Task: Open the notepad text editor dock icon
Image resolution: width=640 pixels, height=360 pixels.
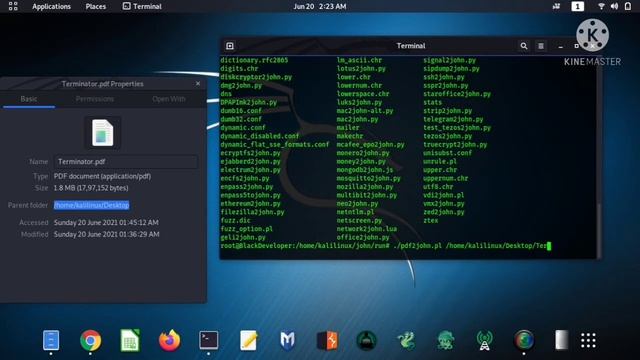Action: tap(248, 340)
